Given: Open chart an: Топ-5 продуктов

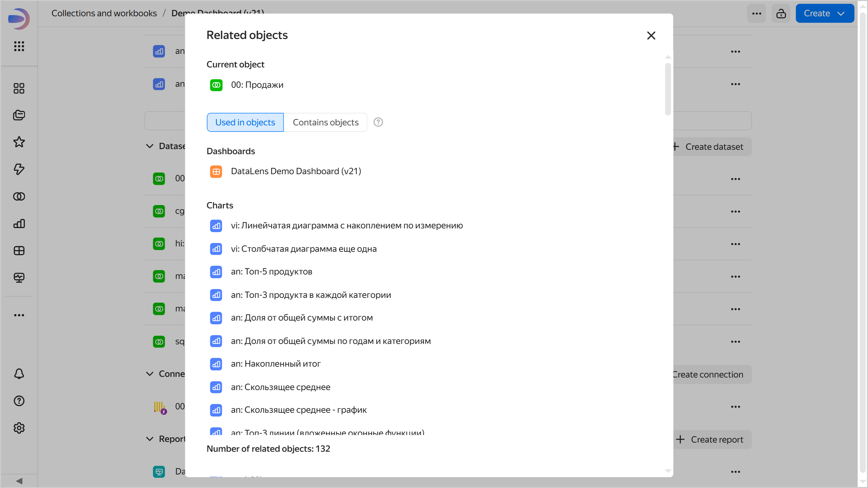Looking at the screenshot, I should click(271, 272).
